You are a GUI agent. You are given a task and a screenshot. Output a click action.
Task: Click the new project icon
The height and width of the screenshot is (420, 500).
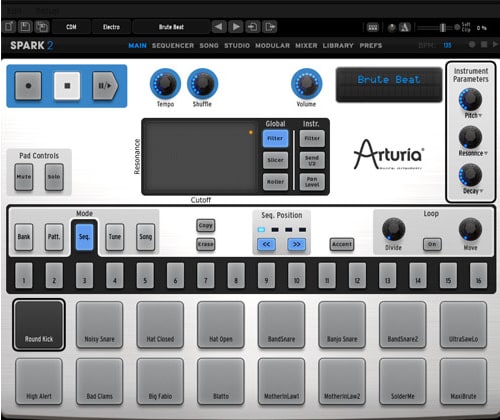pyautogui.click(x=9, y=27)
